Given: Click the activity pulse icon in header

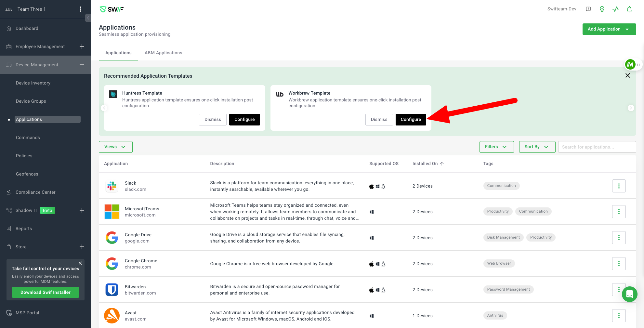Looking at the screenshot, I should (615, 9).
